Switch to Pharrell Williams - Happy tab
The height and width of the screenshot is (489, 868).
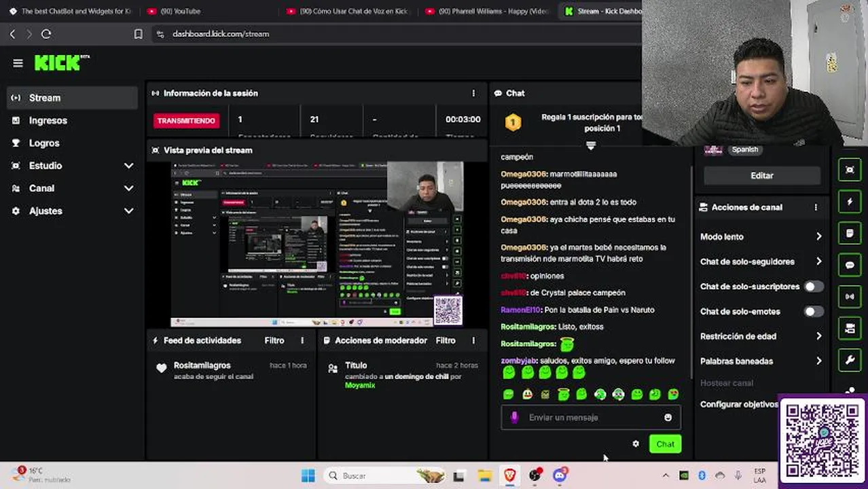pyautogui.click(x=486, y=11)
